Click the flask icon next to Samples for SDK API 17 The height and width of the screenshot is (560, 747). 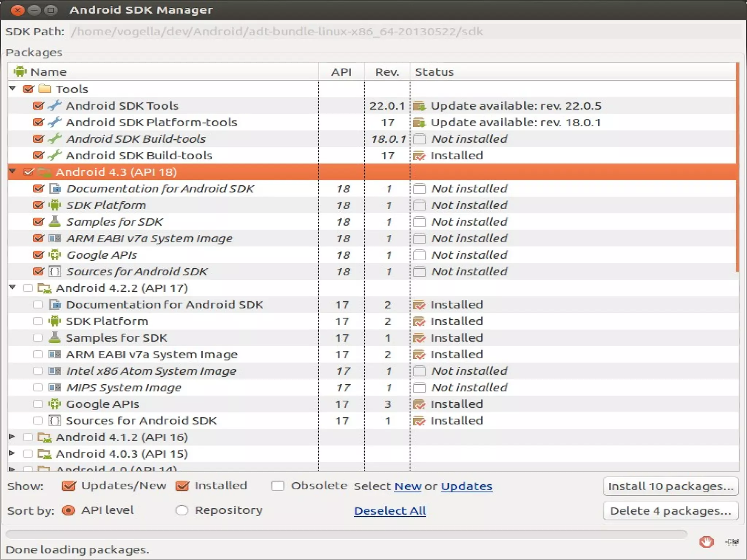[x=55, y=338]
